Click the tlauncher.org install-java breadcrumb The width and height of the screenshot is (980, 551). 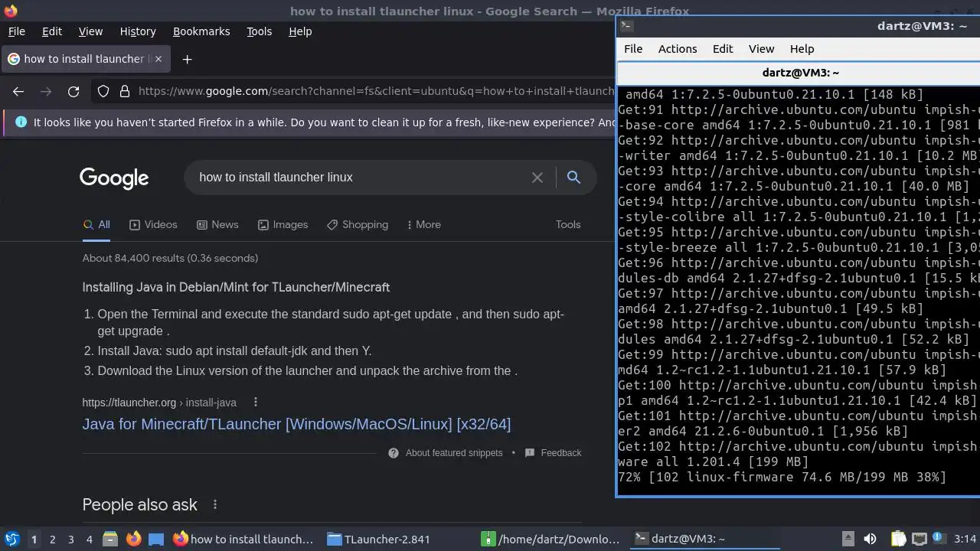pyautogui.click(x=159, y=403)
